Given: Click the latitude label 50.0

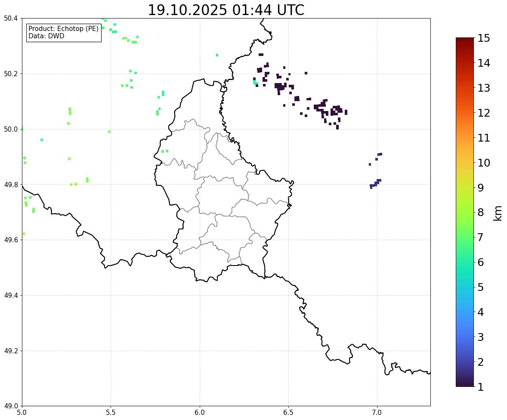Looking at the screenshot, I should (x=10, y=130).
